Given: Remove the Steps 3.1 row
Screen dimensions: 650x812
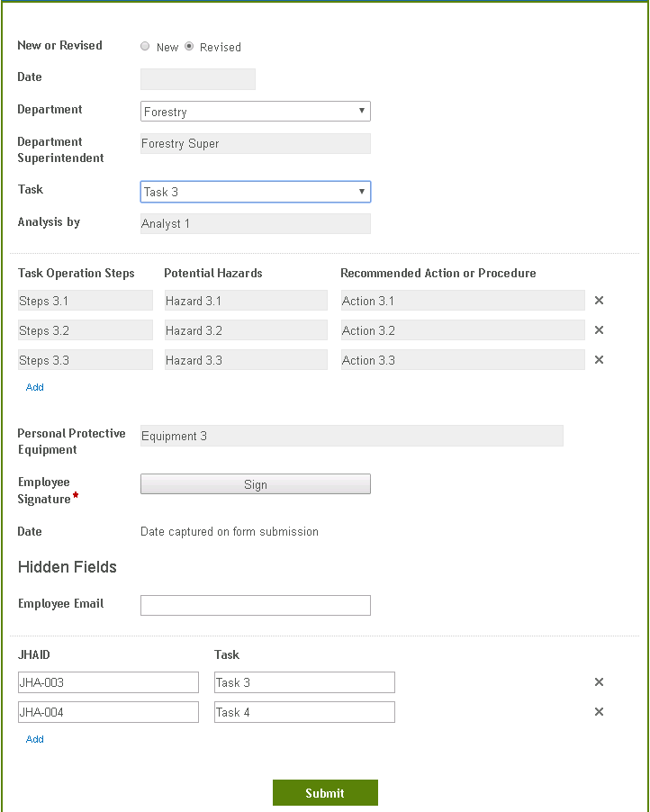Looking at the screenshot, I should coord(599,301).
